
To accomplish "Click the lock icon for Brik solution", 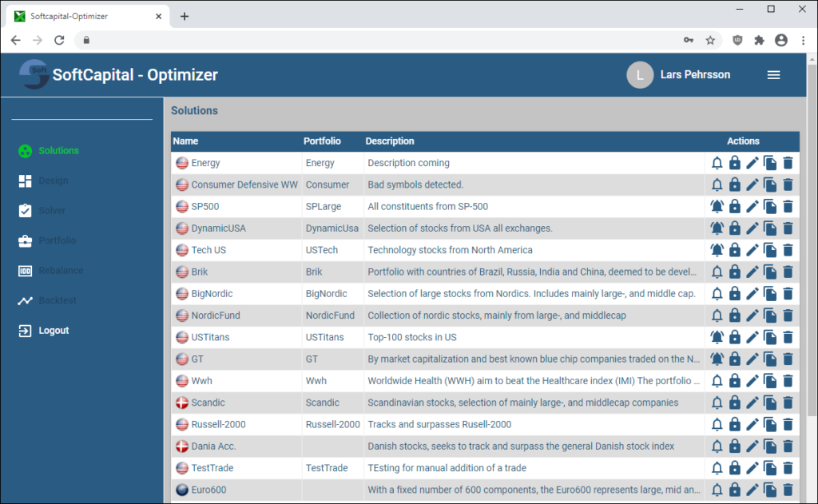I will pos(735,272).
